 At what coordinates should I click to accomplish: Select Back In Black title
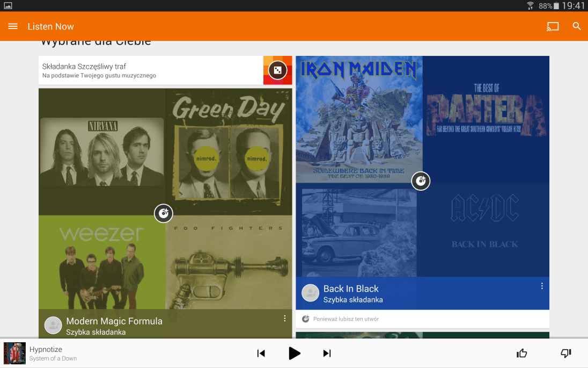click(x=351, y=289)
